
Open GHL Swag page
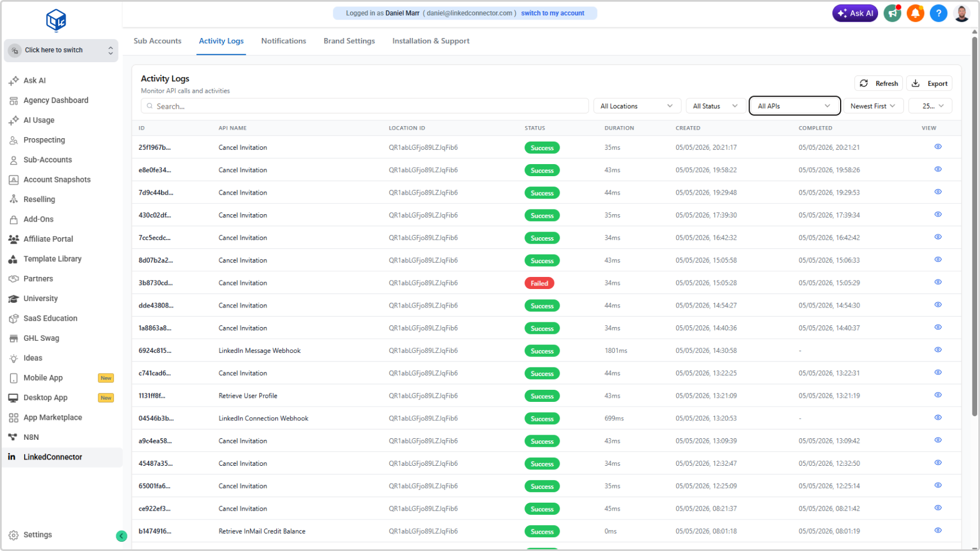click(x=41, y=339)
